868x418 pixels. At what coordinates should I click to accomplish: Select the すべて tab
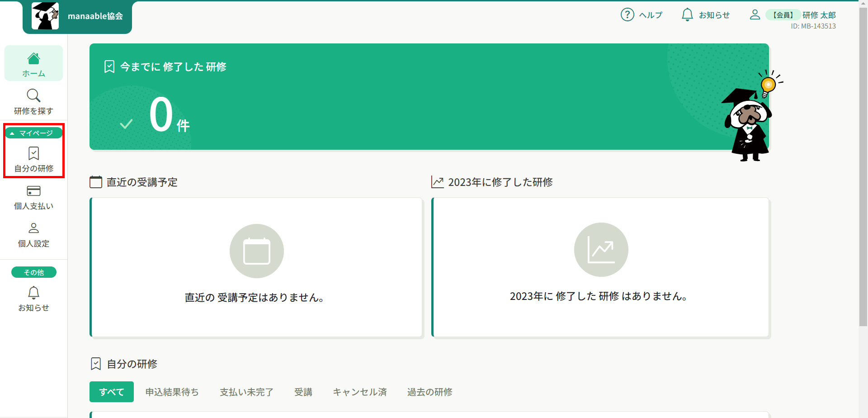pyautogui.click(x=111, y=392)
